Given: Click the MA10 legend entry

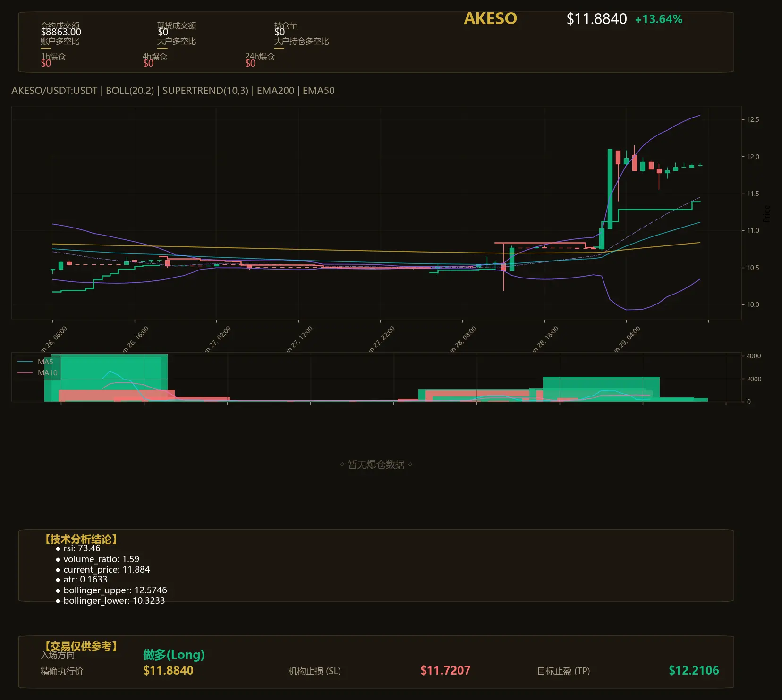Looking at the screenshot, I should pos(37,373).
